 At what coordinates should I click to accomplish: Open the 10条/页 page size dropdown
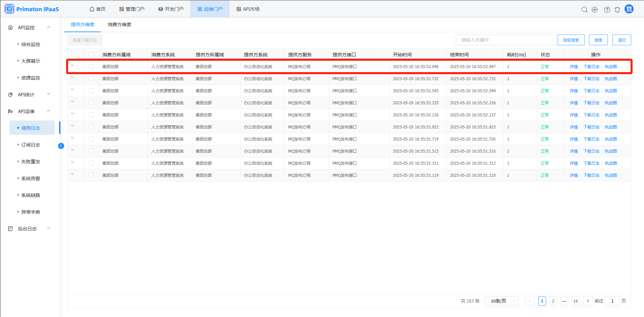pos(501,301)
